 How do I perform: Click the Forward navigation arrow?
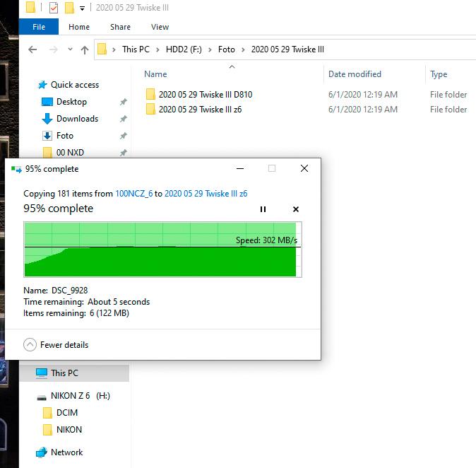pyautogui.click(x=53, y=49)
